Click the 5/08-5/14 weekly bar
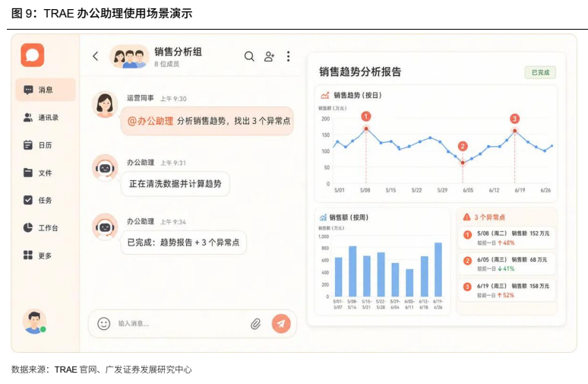 pyautogui.click(x=352, y=271)
